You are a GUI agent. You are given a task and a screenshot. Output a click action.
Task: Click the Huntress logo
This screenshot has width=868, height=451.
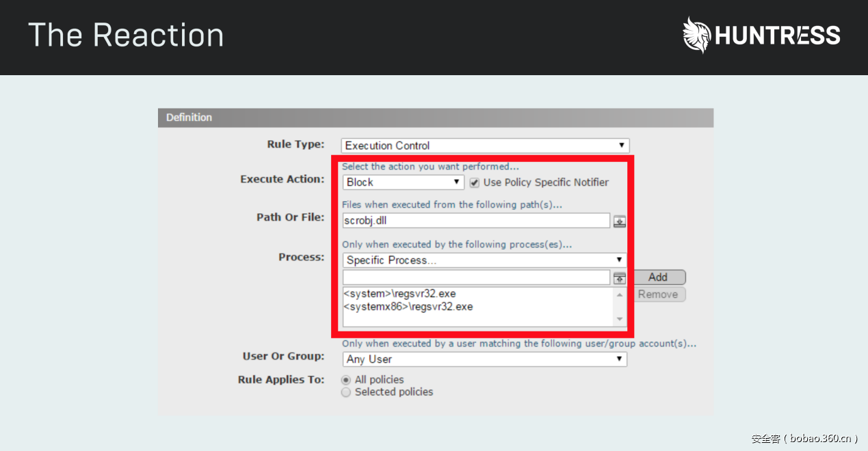point(761,36)
